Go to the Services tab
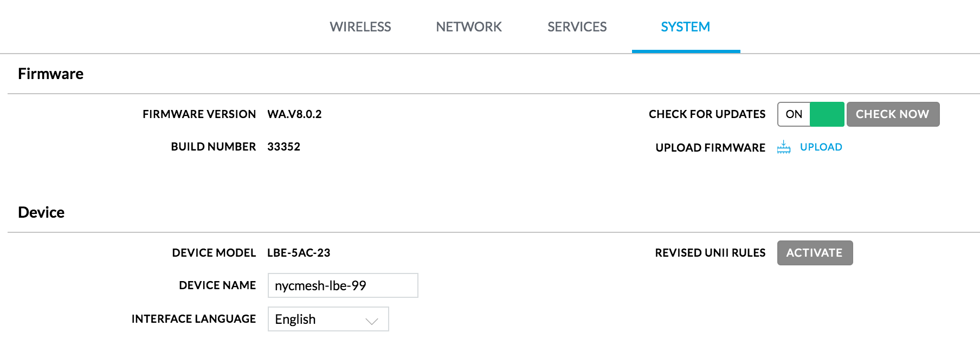The height and width of the screenshot is (352, 980). click(577, 27)
